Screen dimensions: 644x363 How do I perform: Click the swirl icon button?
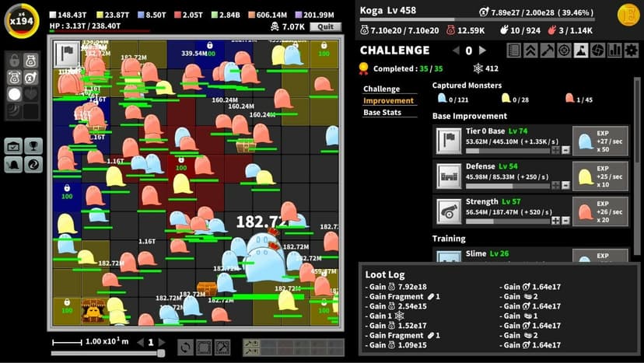click(33, 165)
